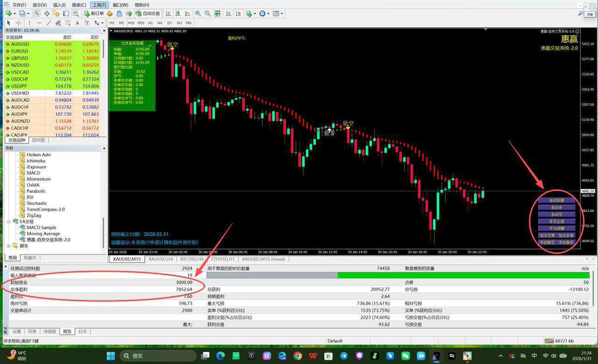Image resolution: width=598 pixels, height=364 pixels.
Task: Click the 加仓多单 button on chart
Action: (x=566, y=235)
